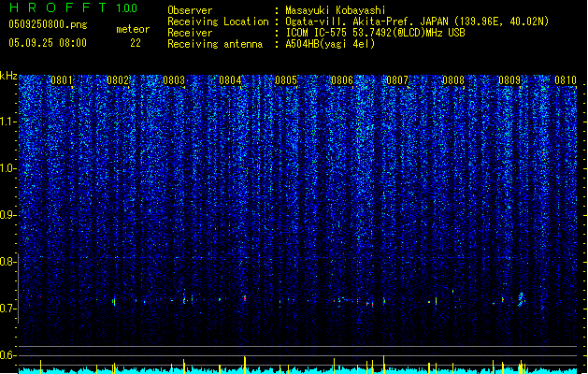Click the 0806 time marker
588x374 pixels.
click(342, 80)
